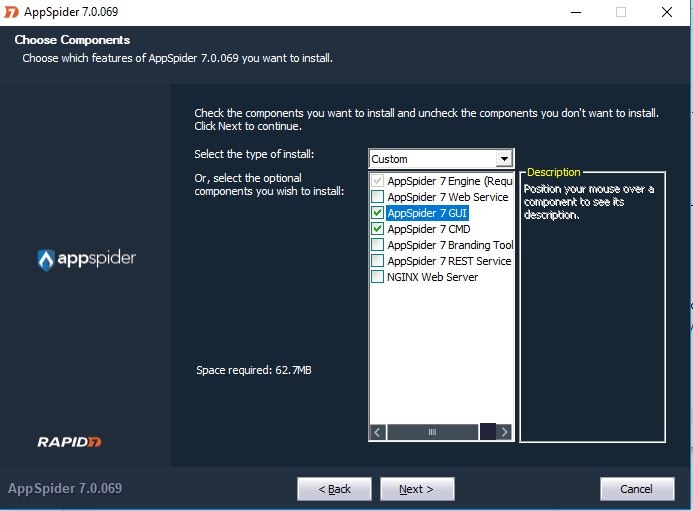
Task: Select the AppSpider 7 Web Service row label
Action: pyautogui.click(x=448, y=197)
